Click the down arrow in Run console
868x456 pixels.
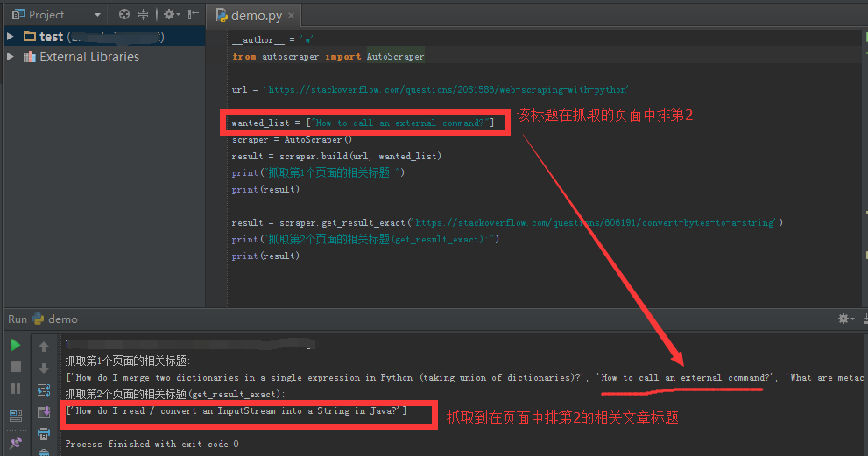(x=44, y=368)
